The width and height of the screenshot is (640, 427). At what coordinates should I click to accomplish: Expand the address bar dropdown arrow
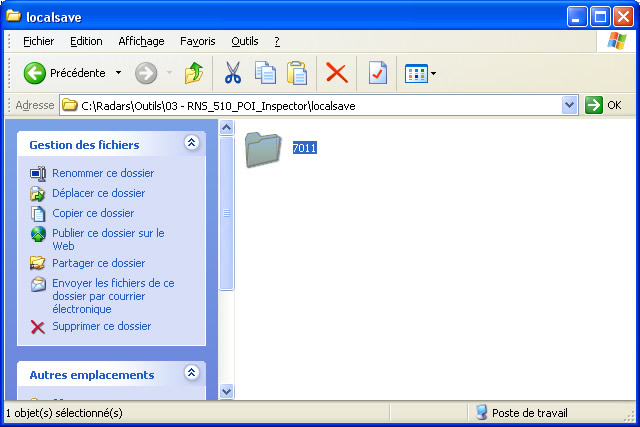[569, 105]
